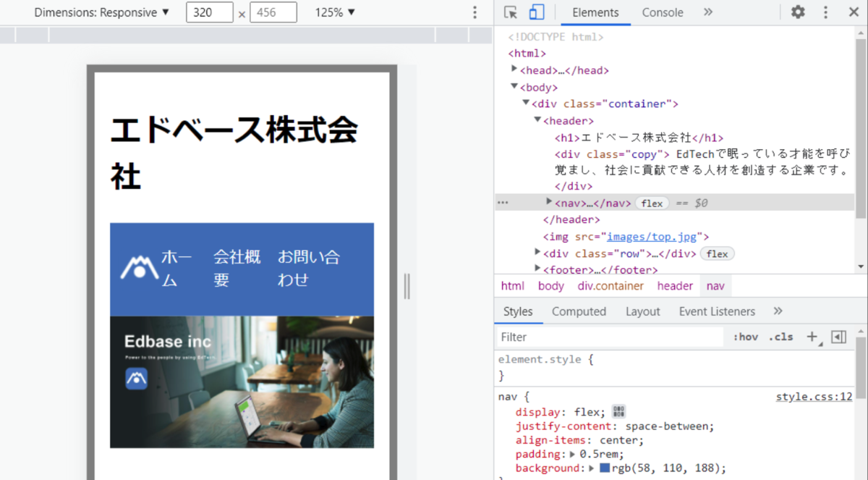Toggle the device toolbar icon

[x=536, y=12]
